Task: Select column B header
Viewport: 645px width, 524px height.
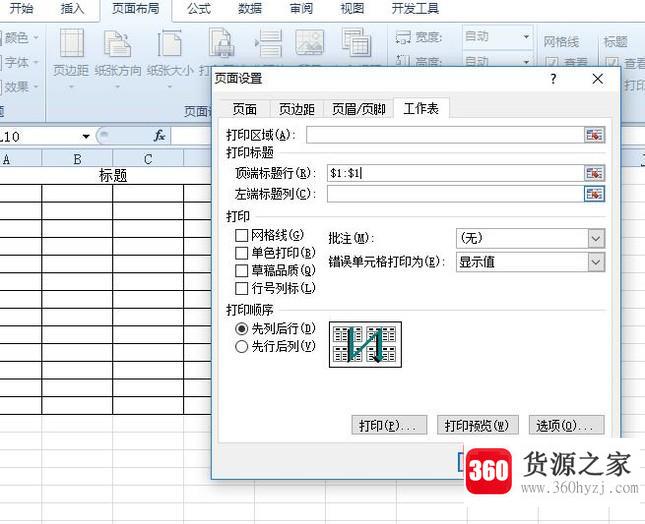Action: [77, 159]
